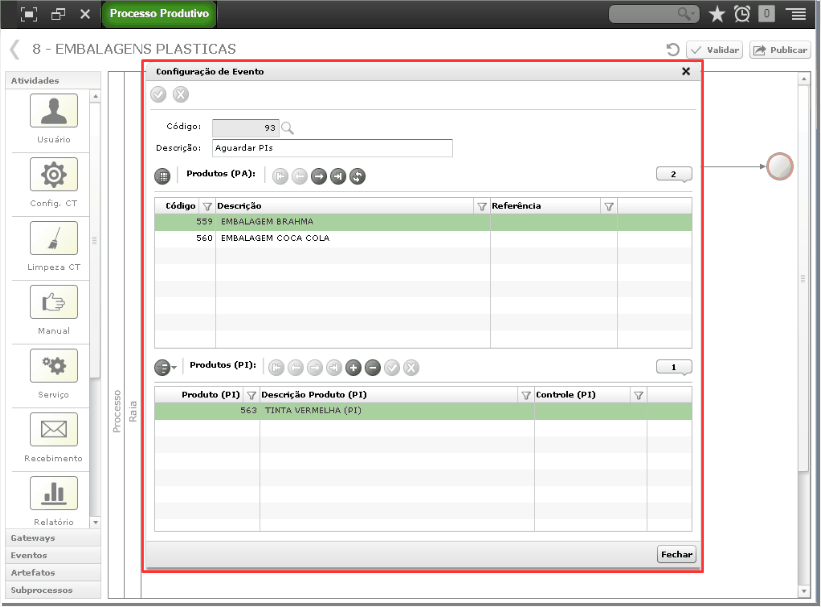This screenshot has height=607, width=821.
Task: Click the Descrição input field
Action: tap(332, 148)
